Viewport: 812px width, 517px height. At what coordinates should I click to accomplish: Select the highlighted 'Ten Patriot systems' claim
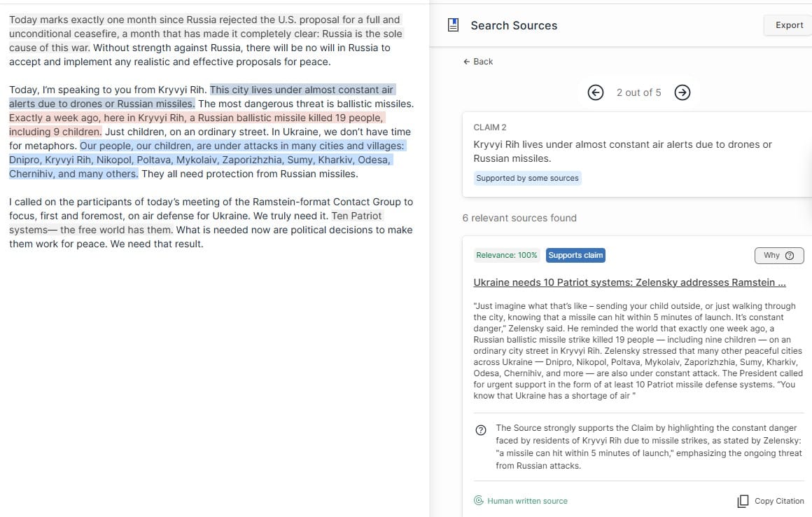point(195,223)
